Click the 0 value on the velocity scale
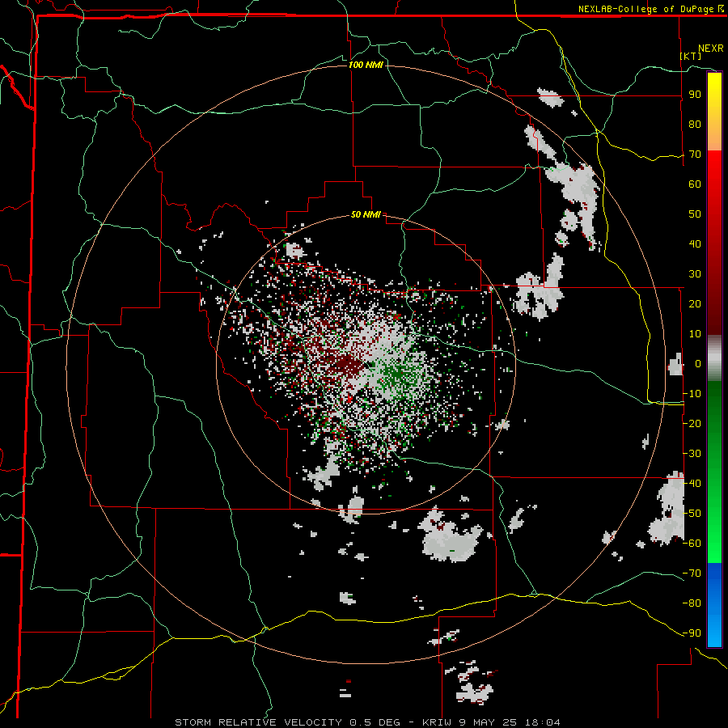The height and width of the screenshot is (728, 728). click(x=698, y=364)
